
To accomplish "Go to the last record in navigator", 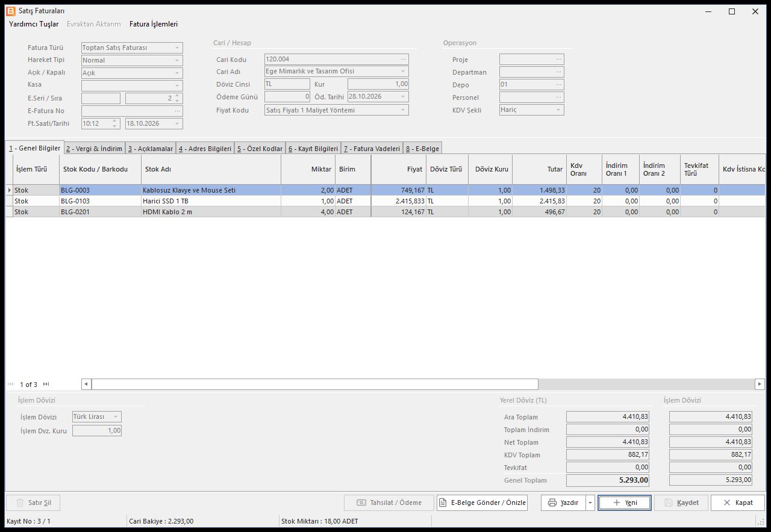I will click(46, 384).
